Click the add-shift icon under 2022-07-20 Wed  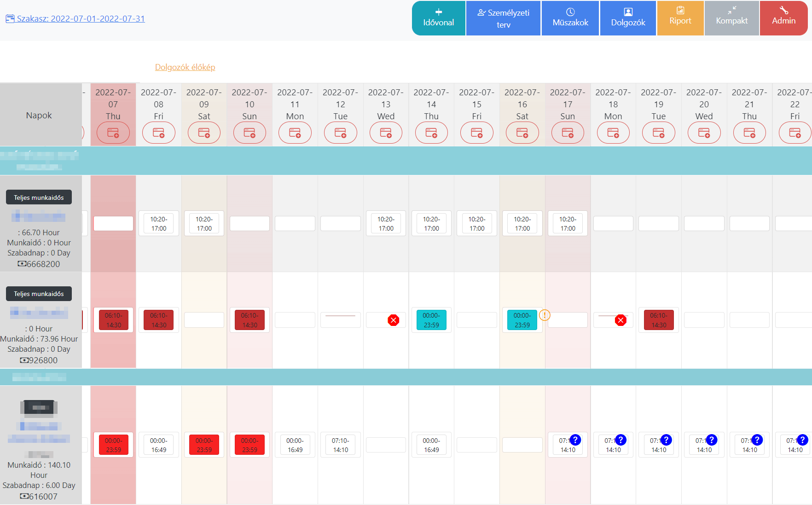click(704, 133)
